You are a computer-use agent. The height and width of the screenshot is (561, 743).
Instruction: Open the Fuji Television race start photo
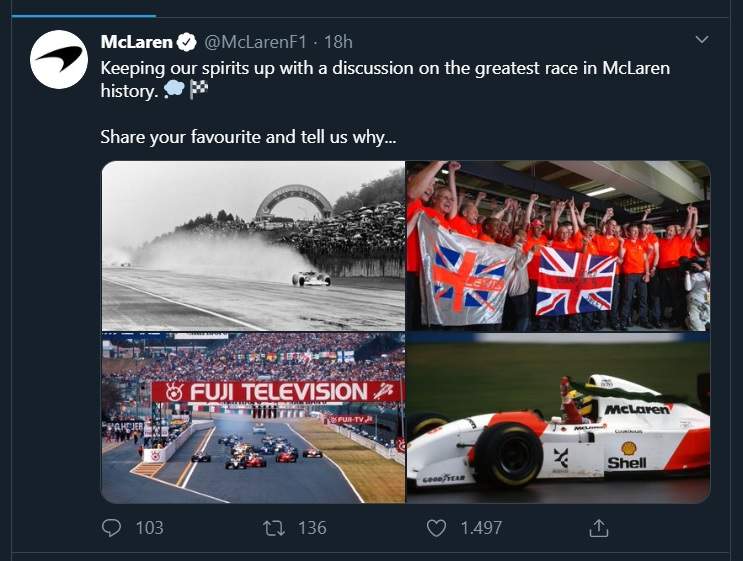coord(253,417)
